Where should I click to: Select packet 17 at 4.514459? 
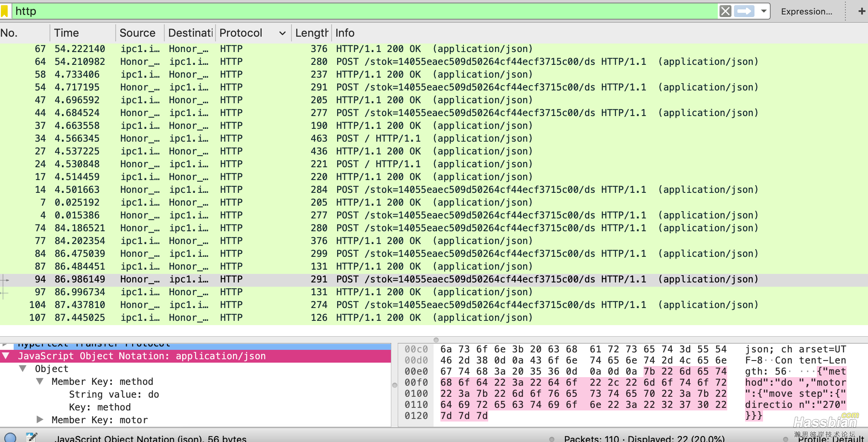434,177
